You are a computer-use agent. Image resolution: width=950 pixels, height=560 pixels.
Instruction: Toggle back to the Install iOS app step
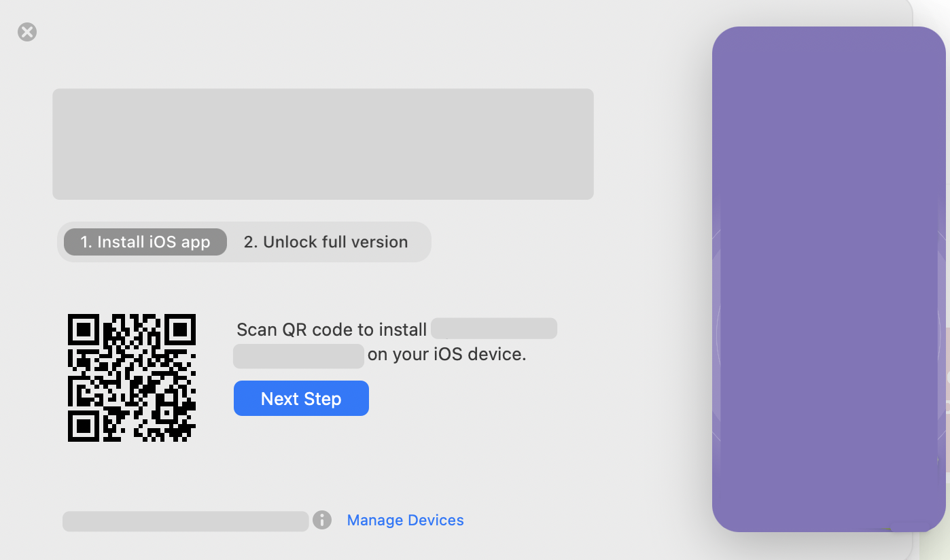point(145,241)
